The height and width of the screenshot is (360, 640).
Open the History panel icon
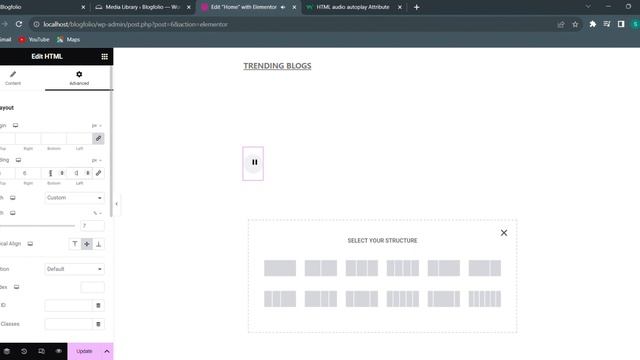[24, 351]
